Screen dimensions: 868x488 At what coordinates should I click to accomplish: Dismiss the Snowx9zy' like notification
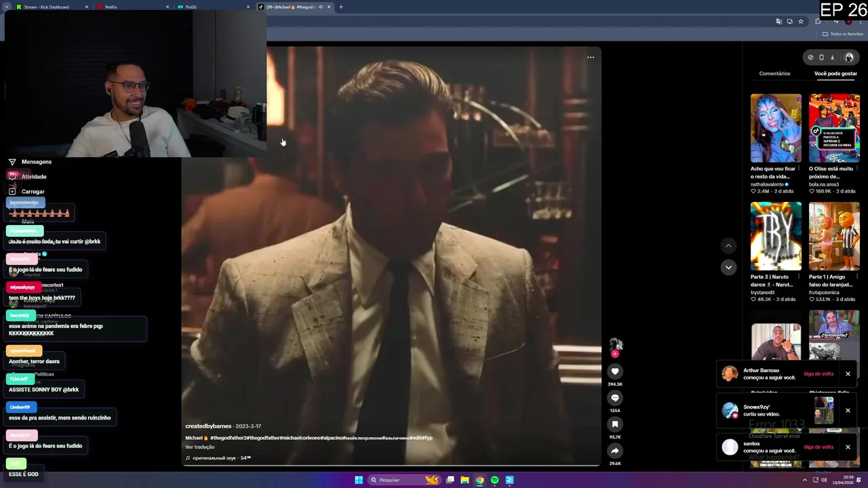848,410
